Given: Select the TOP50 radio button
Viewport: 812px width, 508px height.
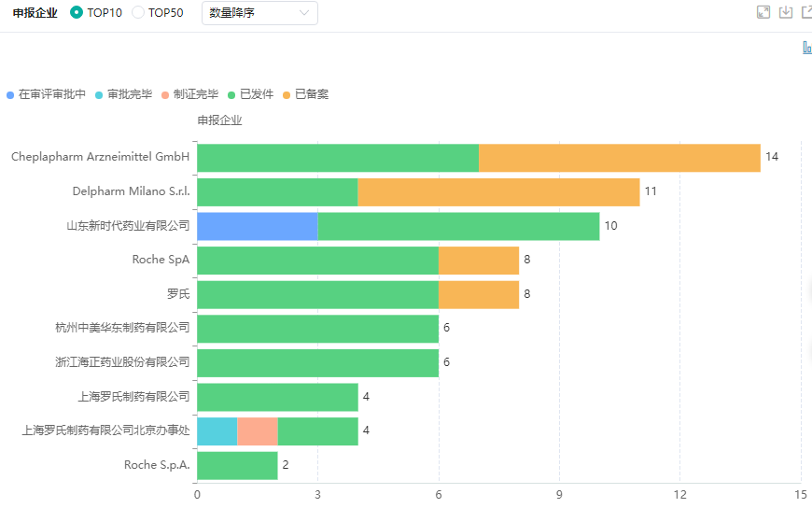Looking at the screenshot, I should pyautogui.click(x=138, y=13).
